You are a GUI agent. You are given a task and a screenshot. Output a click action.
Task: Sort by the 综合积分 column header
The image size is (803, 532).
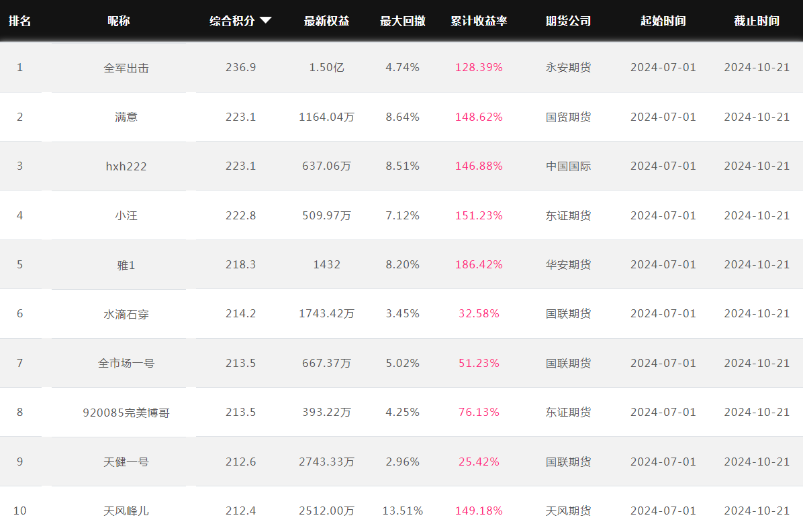(232, 21)
